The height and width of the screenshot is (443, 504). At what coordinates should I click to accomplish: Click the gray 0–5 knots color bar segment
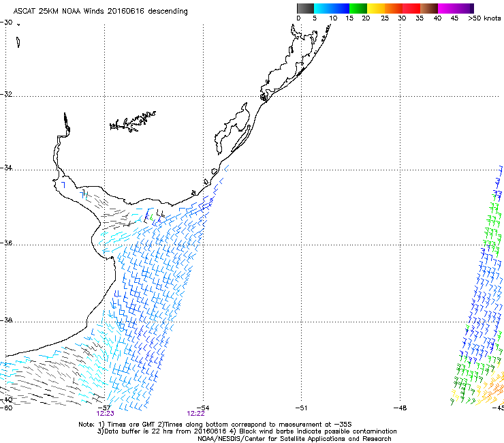[x=305, y=8]
